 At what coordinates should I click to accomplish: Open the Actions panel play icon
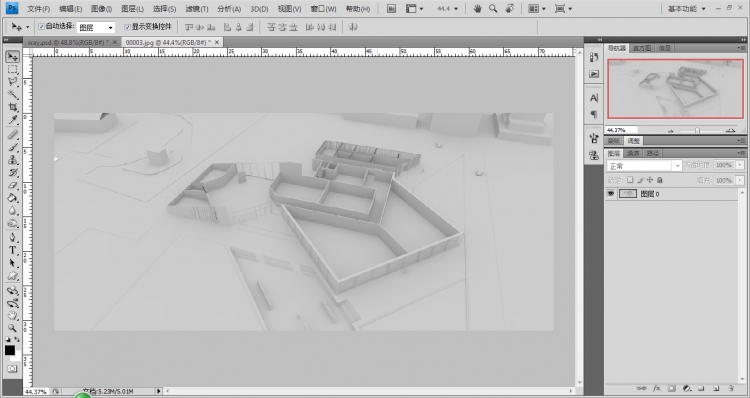[594, 74]
